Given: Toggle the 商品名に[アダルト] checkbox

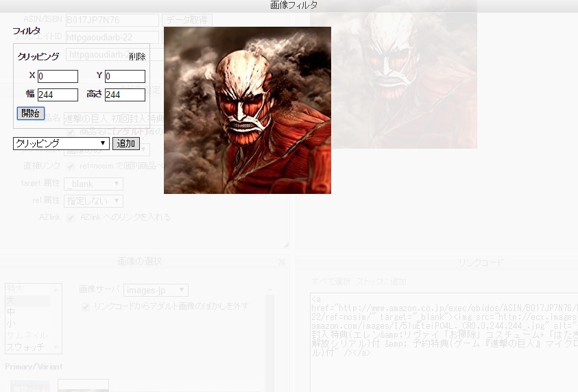Looking at the screenshot, I should [x=71, y=132].
